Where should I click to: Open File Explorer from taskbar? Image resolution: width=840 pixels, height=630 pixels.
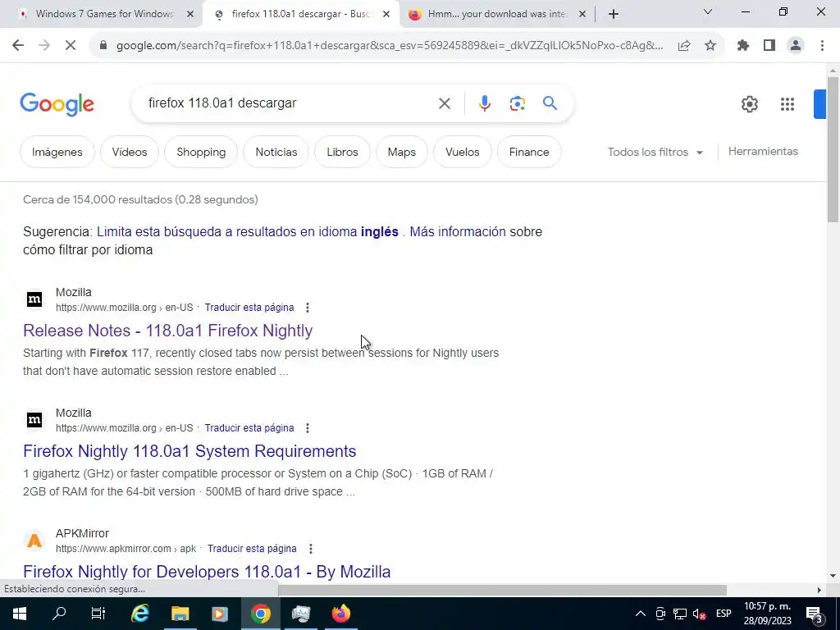[x=180, y=614]
